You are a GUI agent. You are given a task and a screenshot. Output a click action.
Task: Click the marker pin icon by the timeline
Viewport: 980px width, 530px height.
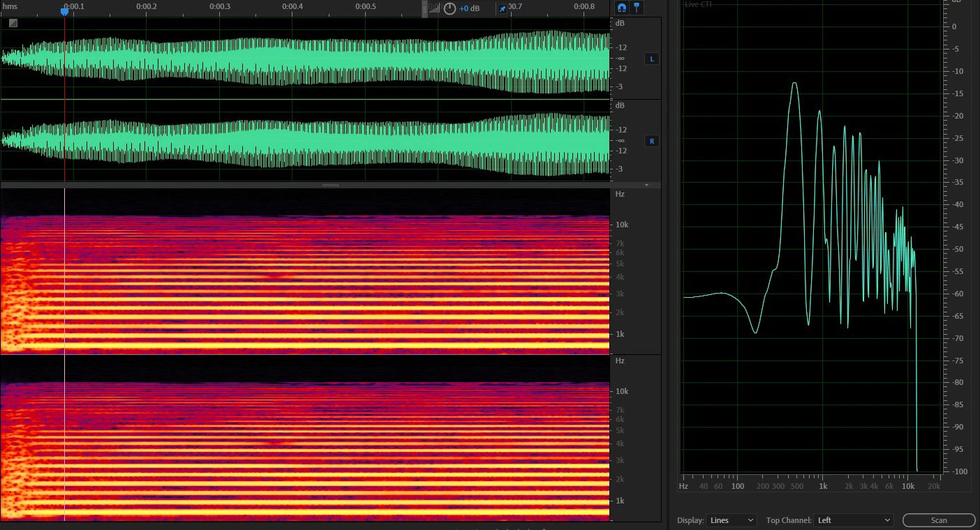click(637, 8)
